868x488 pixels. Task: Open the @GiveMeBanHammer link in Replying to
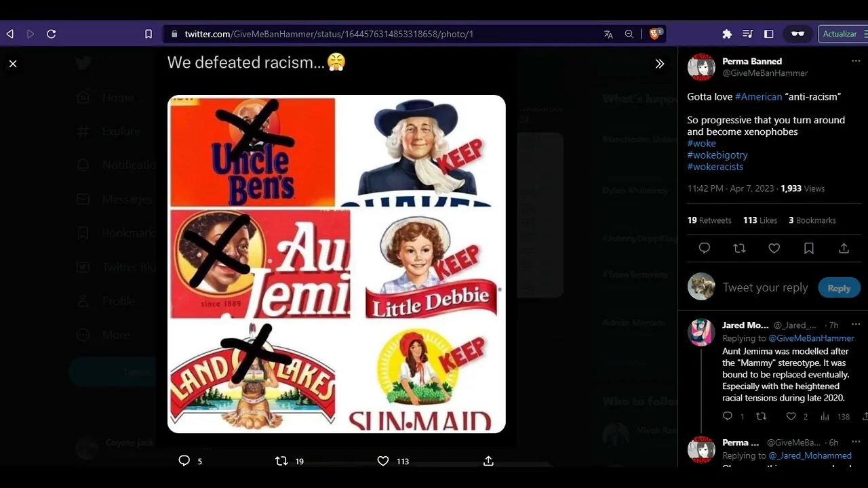click(811, 338)
